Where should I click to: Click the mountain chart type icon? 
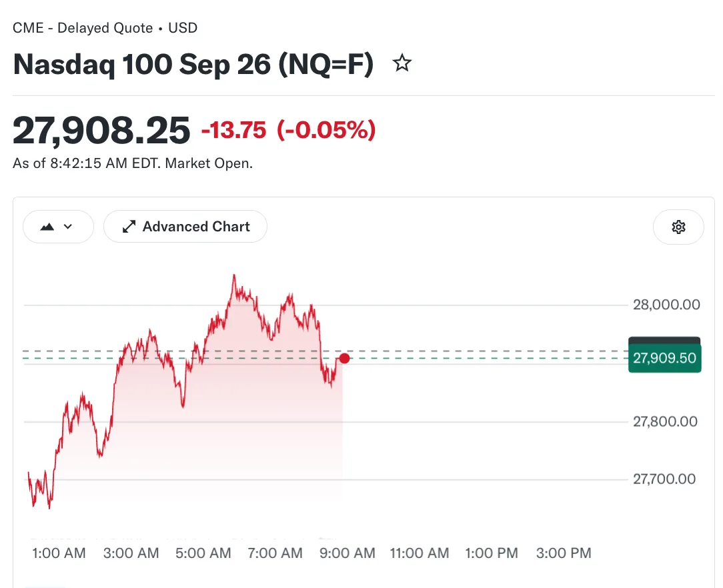coord(47,227)
